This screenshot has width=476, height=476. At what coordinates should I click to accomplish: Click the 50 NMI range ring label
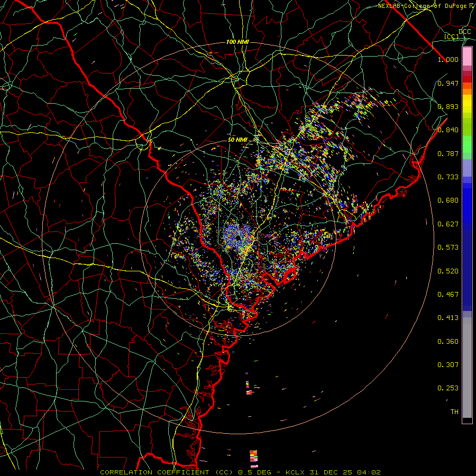click(237, 140)
